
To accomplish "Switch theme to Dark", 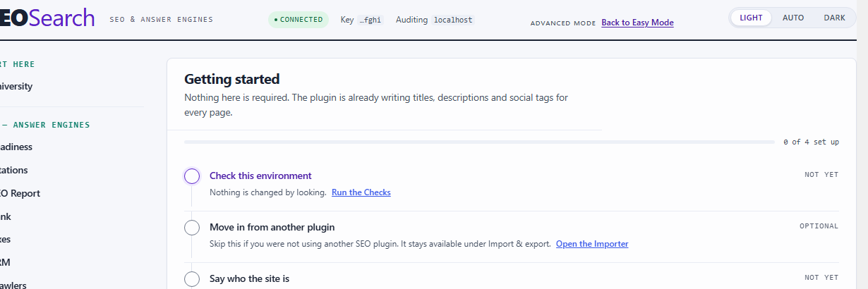I will tap(835, 18).
